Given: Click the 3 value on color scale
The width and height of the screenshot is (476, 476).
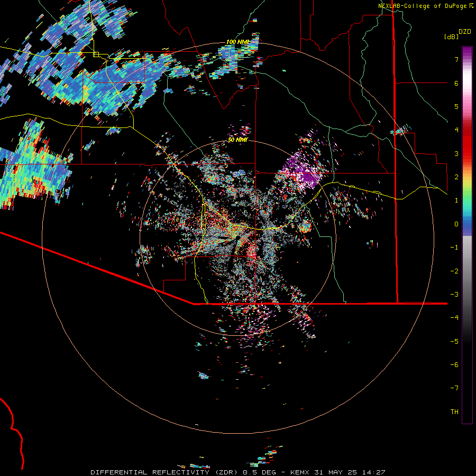Looking at the screenshot, I should 456,153.
